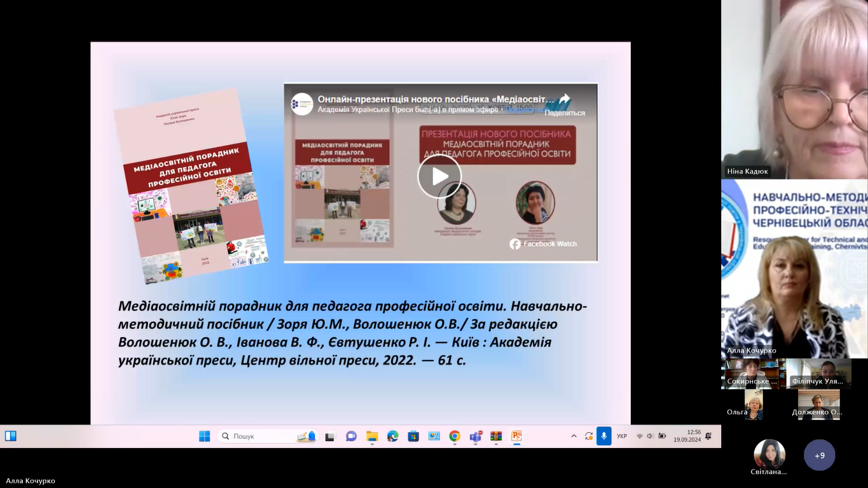Open the Facebook Watch link on video
This screenshot has width=868, height=488.
(x=544, y=244)
